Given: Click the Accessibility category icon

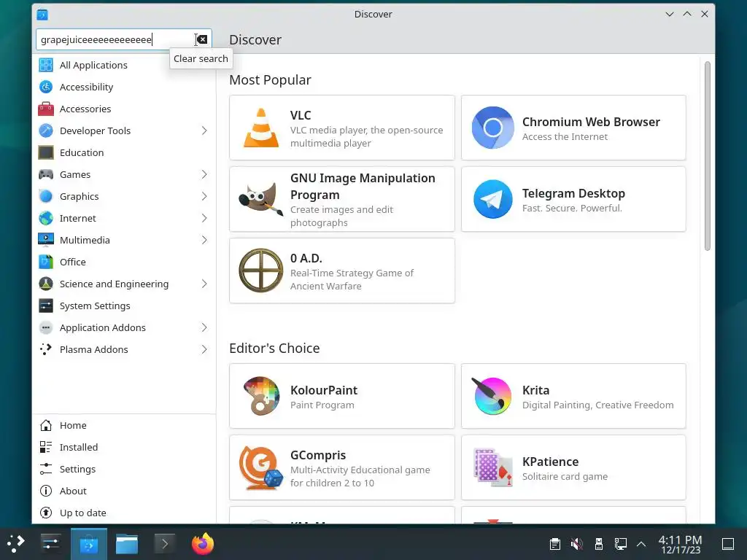Looking at the screenshot, I should tap(46, 87).
